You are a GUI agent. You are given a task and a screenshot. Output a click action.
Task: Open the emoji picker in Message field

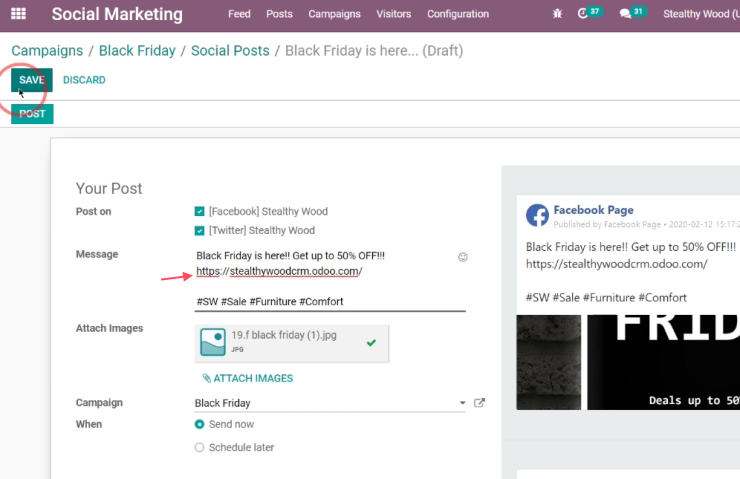[462, 257]
